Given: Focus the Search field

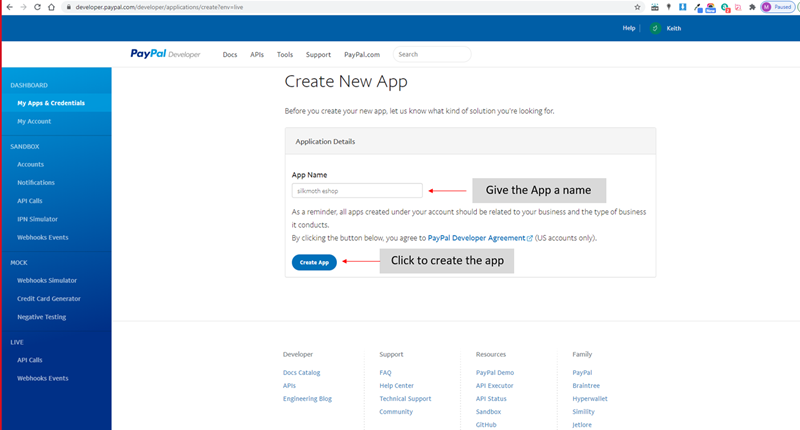Looking at the screenshot, I should (x=432, y=54).
